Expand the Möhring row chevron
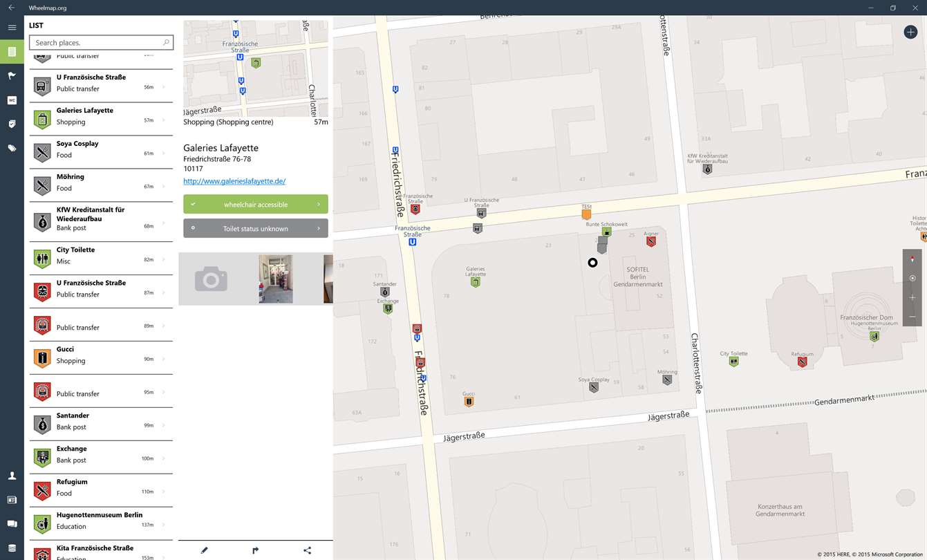Screen dimensions: 927x560 164,186
